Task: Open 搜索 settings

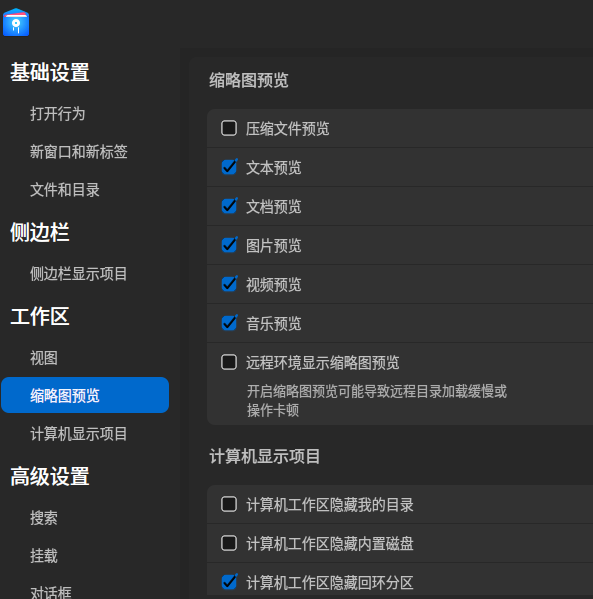Action: [x=44, y=518]
